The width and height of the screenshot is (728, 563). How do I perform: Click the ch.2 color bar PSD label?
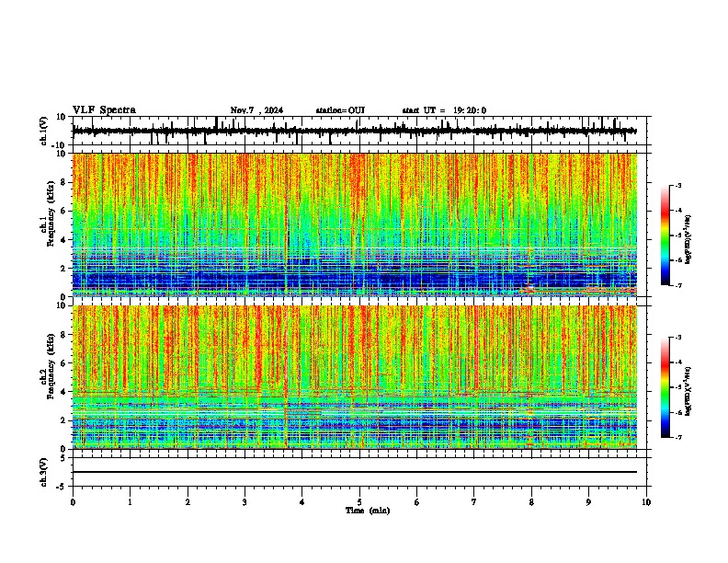688,391
